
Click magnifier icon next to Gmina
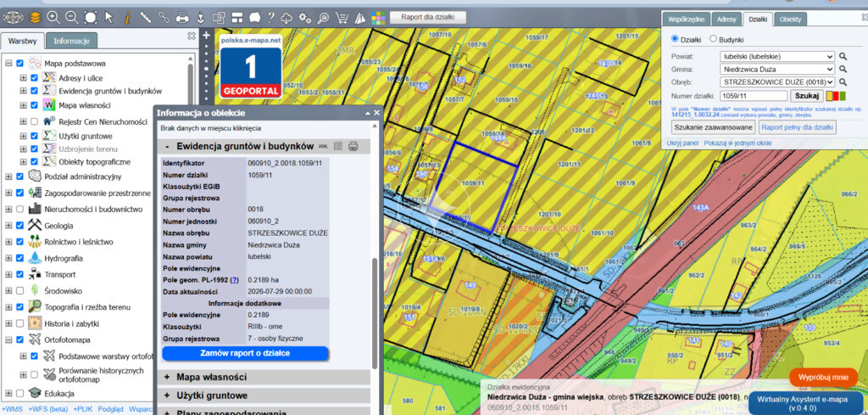coord(843,70)
